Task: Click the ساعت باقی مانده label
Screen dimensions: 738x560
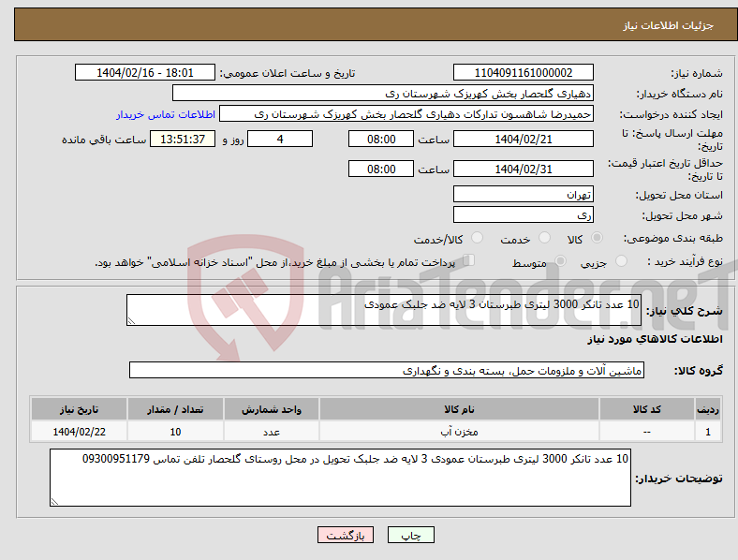Action: click(x=104, y=140)
